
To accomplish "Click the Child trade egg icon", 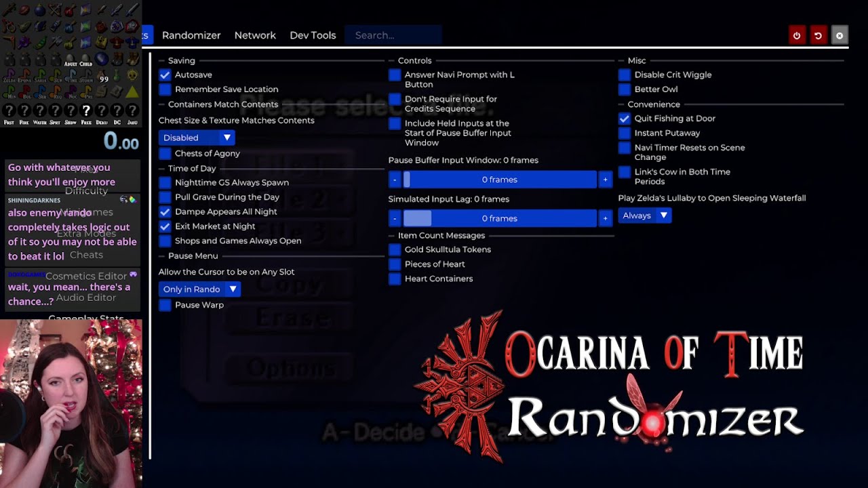I will 86,59.
